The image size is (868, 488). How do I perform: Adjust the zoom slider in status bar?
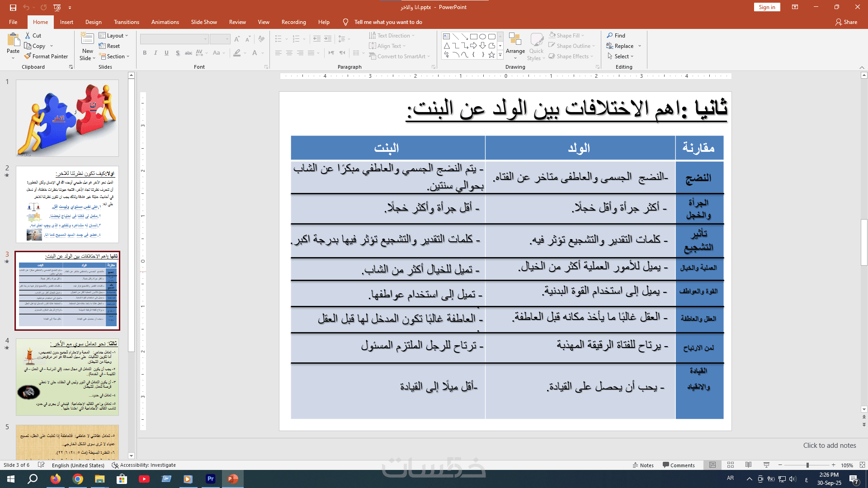[807, 465]
